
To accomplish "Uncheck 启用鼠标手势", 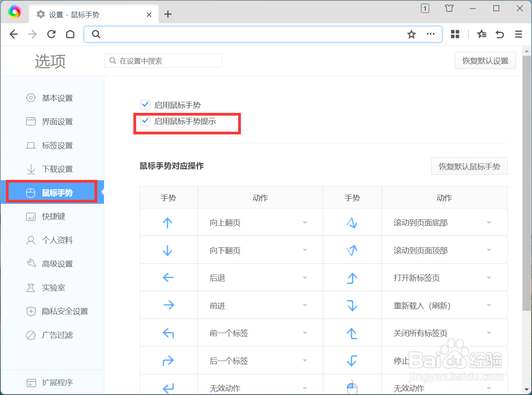I will tap(145, 104).
